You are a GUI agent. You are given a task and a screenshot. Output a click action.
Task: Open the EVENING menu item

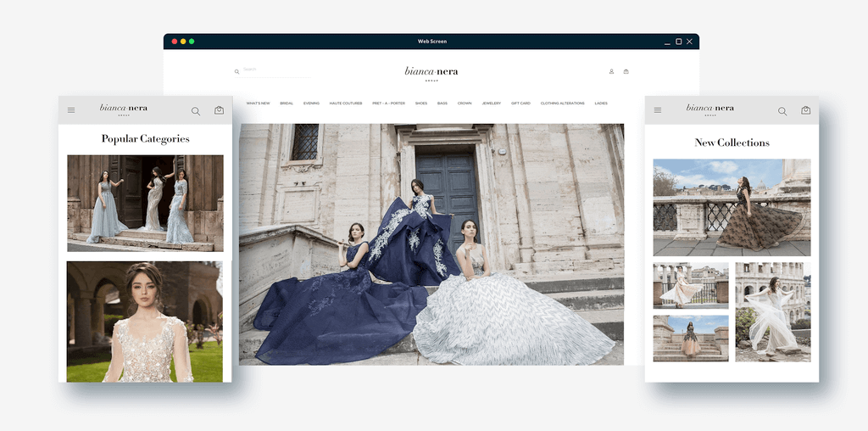tap(311, 104)
